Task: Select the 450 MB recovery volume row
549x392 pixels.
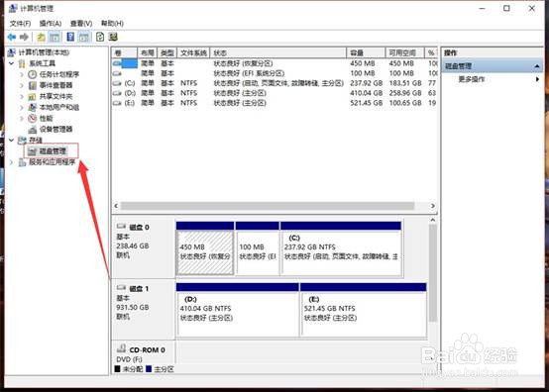Action: click(x=274, y=63)
